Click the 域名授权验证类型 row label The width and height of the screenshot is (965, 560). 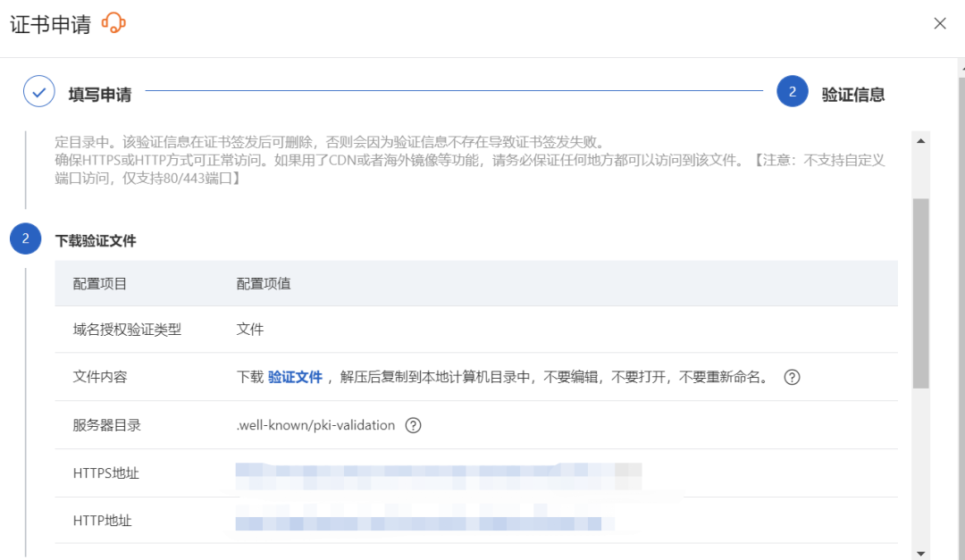click(x=127, y=330)
